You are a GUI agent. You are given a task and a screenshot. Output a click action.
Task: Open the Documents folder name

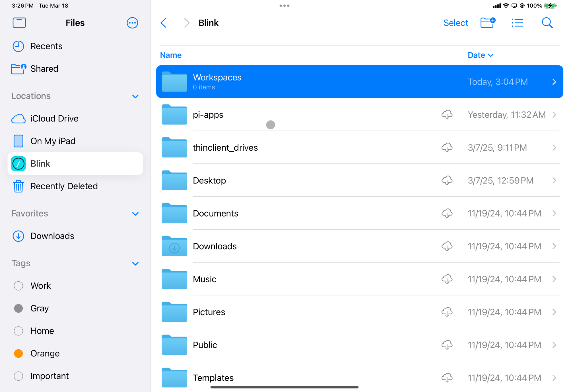216,213
